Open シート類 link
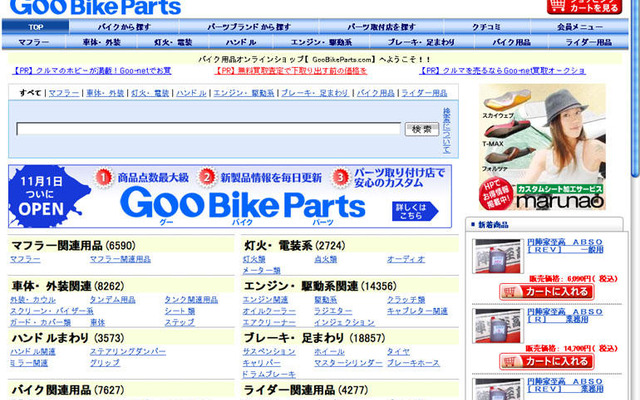The height and width of the screenshot is (400, 640). click(180, 311)
